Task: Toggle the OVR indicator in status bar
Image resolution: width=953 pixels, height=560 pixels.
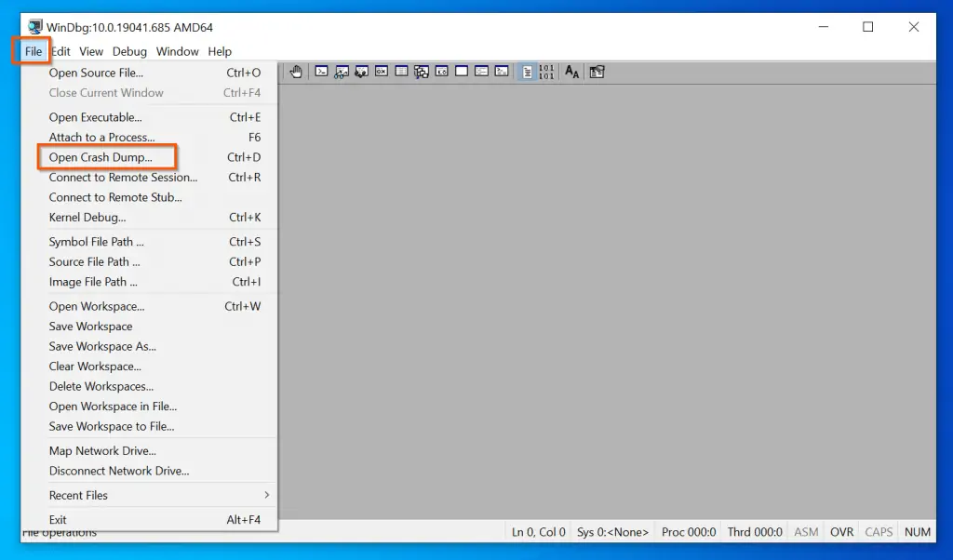Action: 841,532
